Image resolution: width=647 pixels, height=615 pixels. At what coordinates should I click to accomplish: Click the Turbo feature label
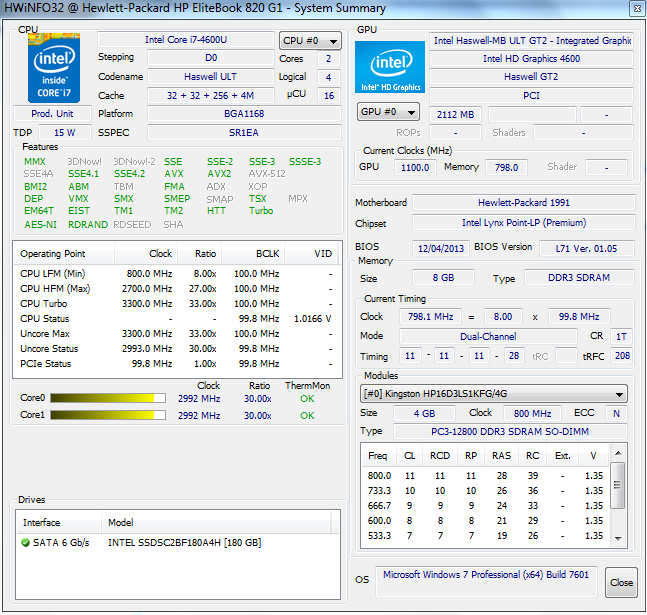click(261, 211)
